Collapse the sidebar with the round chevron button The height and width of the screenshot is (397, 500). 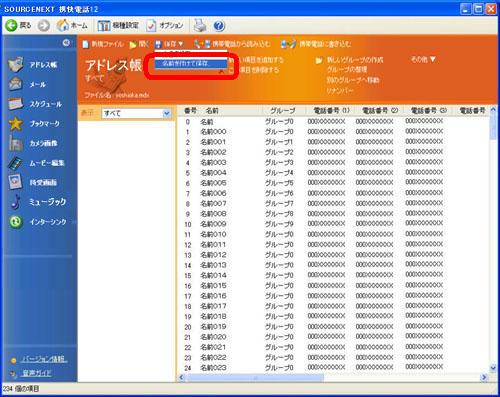click(66, 43)
